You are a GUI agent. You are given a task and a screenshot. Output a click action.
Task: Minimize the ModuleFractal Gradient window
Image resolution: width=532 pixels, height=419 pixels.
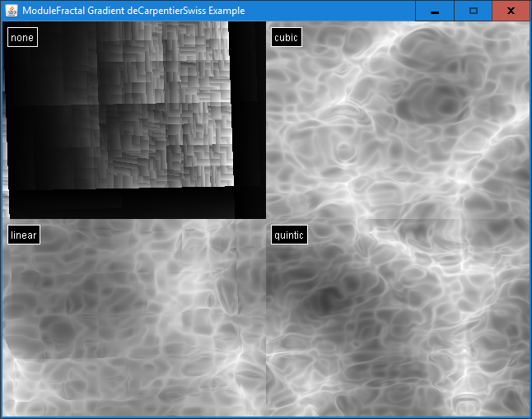[x=434, y=11]
